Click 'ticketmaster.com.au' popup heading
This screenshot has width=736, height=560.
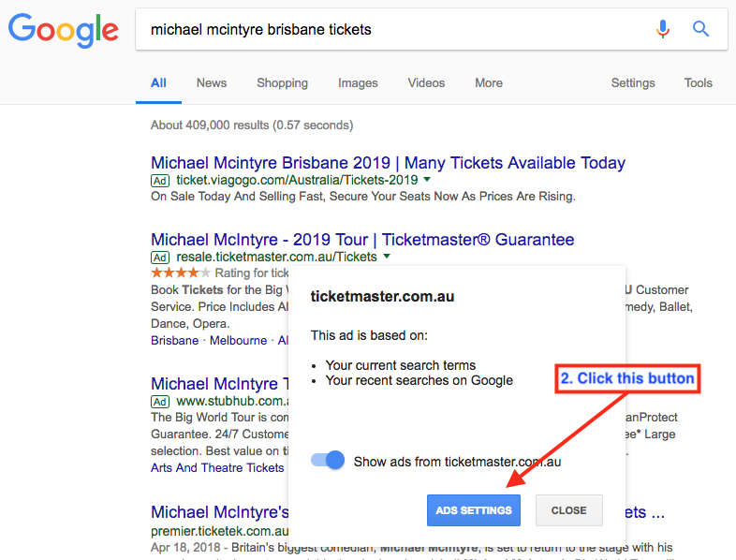[382, 297]
